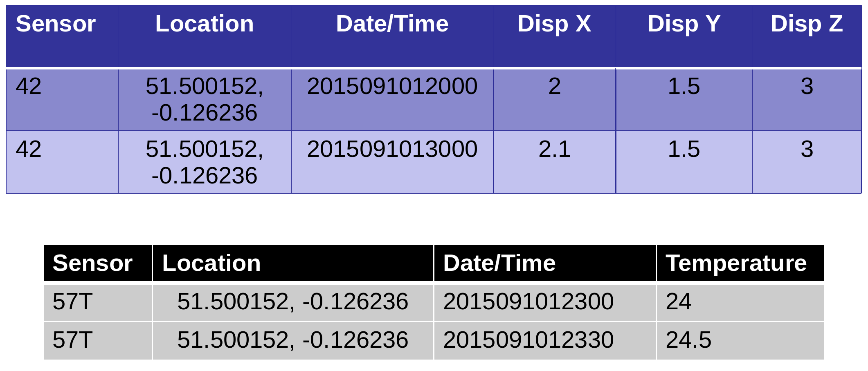Click sensor 42 in the first row
868x371 pixels.
[x=29, y=86]
